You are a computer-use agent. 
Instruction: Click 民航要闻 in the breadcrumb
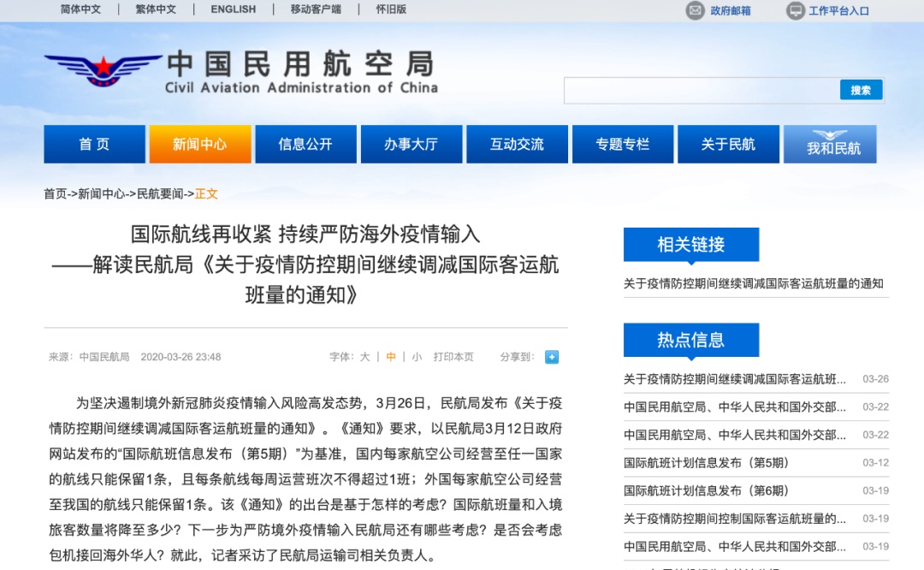pyautogui.click(x=160, y=194)
